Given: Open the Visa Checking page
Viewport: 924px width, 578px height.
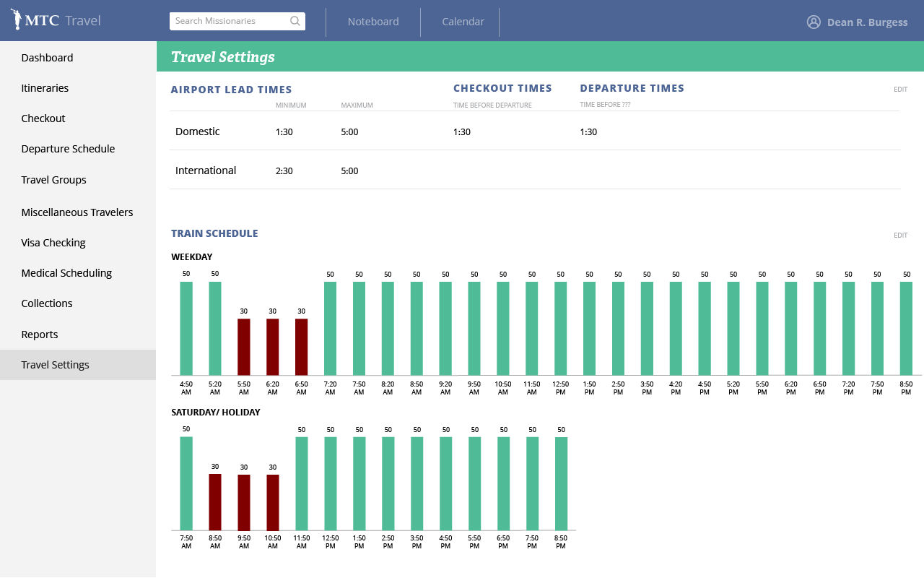Looking at the screenshot, I should coord(53,243).
